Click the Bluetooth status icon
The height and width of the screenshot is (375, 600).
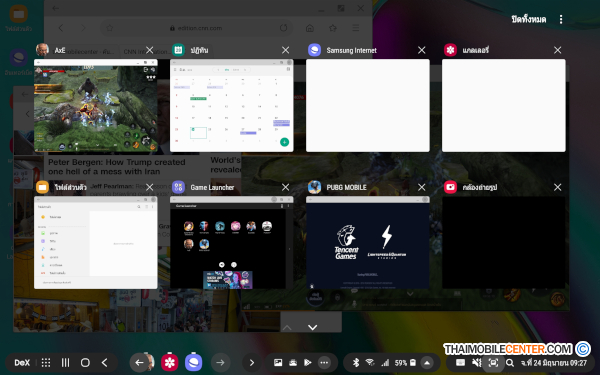[355, 362]
